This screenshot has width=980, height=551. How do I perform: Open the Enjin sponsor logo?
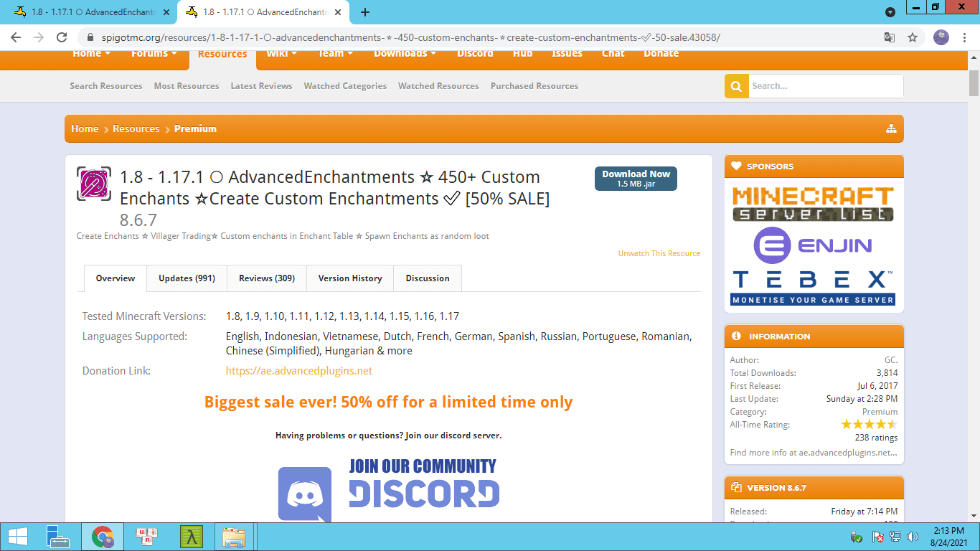click(x=813, y=246)
